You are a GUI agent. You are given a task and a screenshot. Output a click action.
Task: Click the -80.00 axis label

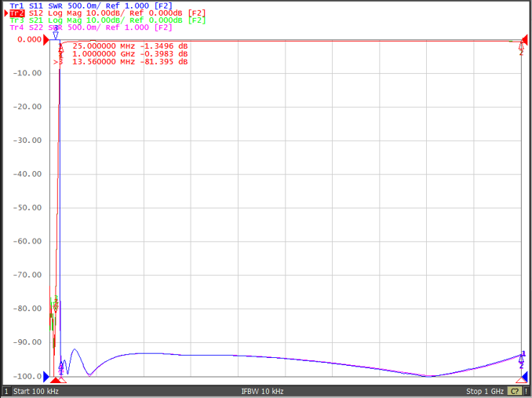pyautogui.click(x=27, y=309)
